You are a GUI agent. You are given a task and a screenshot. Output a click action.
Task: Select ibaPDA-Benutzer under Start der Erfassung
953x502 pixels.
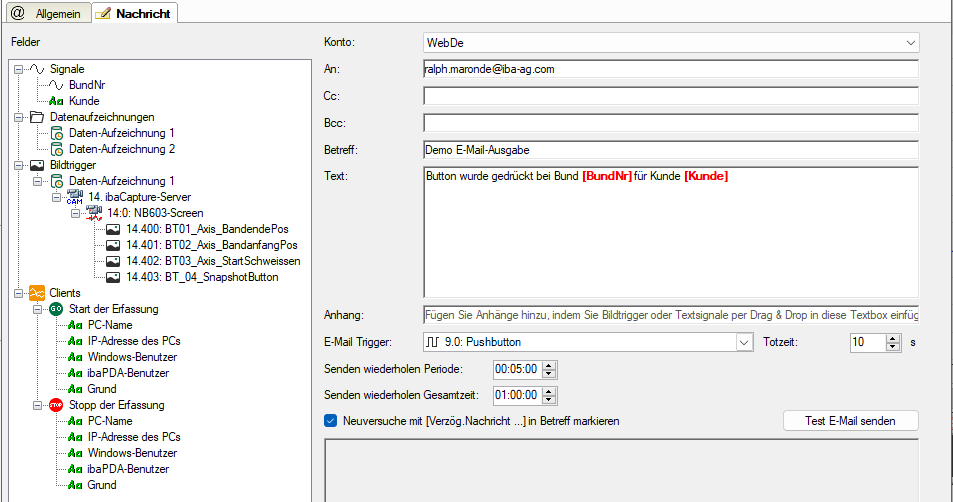click(x=128, y=373)
